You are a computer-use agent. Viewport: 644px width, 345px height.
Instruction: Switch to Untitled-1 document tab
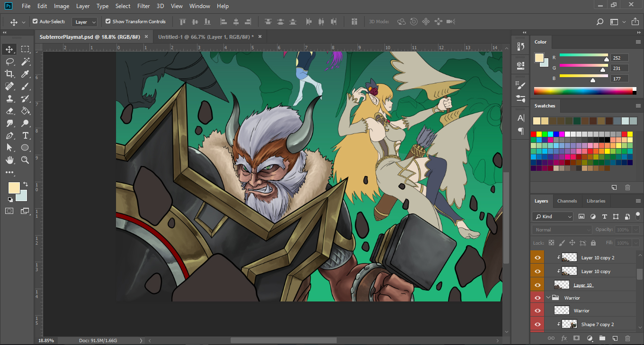pos(206,36)
